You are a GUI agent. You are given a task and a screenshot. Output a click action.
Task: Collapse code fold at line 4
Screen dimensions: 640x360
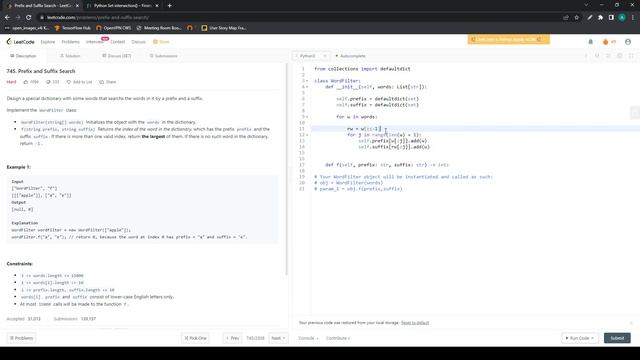click(307, 87)
